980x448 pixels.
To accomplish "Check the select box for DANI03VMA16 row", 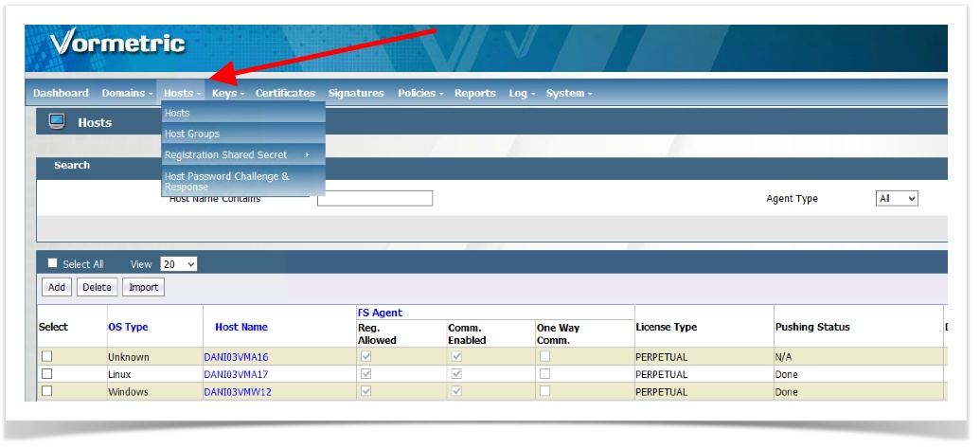I will [x=46, y=357].
